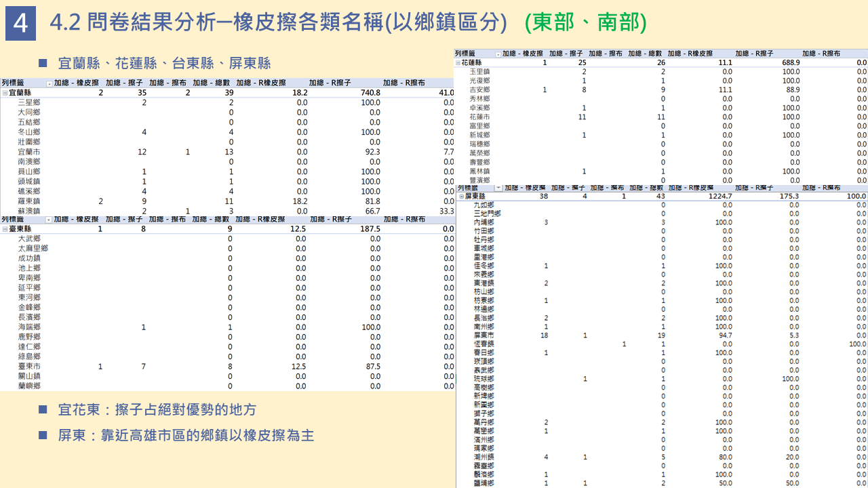The width and height of the screenshot is (868, 488).
Task: Click the 羅東鎮 row label
Action: click(29, 201)
